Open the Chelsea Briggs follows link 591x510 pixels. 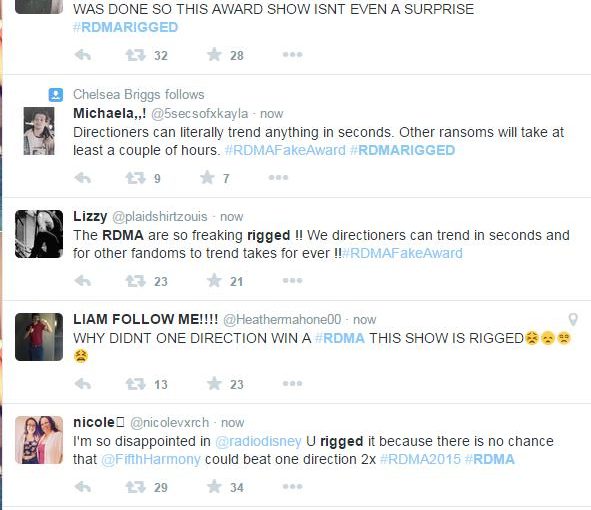point(139,95)
